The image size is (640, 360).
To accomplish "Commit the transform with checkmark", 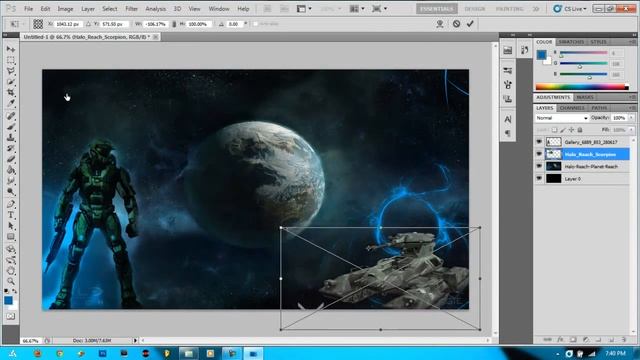I will pos(470,24).
